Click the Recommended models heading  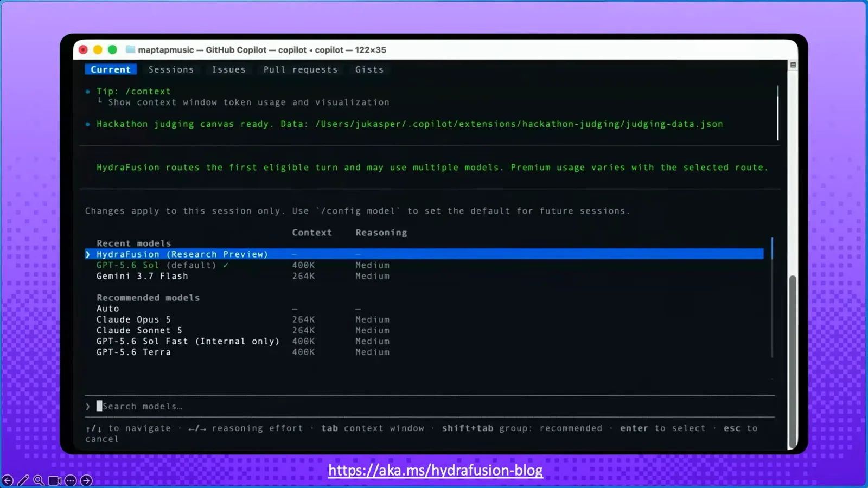tap(148, 298)
